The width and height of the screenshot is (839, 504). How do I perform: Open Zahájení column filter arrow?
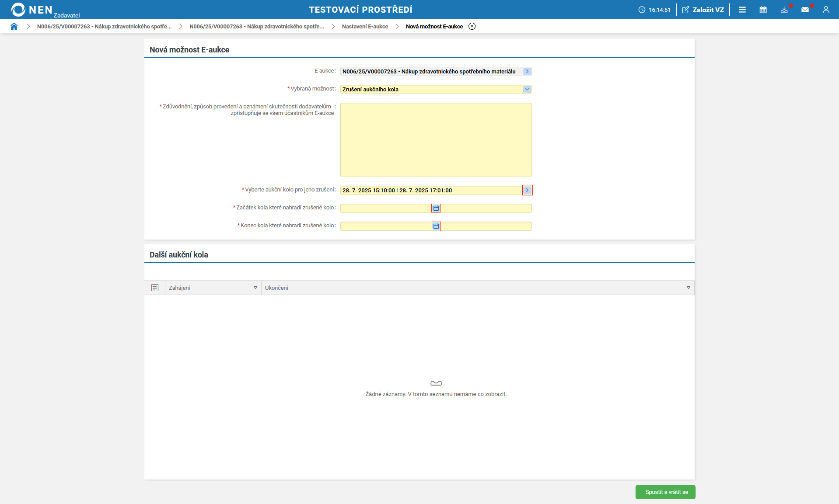click(x=255, y=288)
